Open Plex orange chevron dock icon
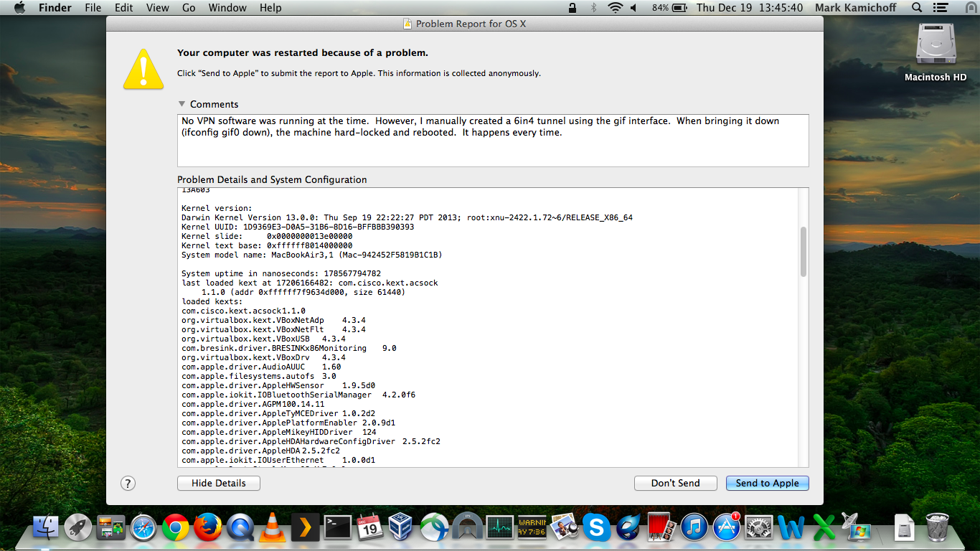 coord(305,527)
